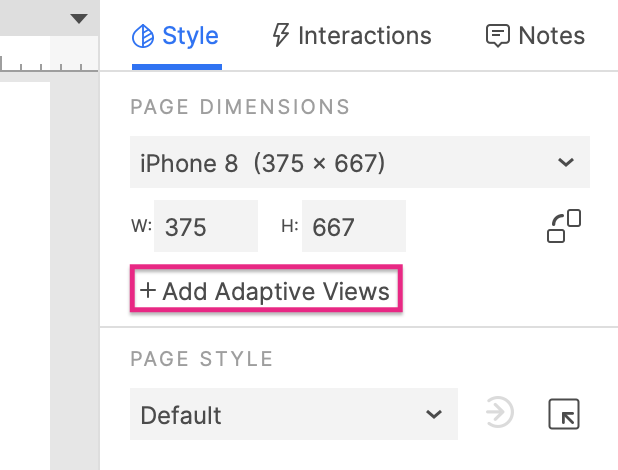Open the iPhone 8 page dimensions dropdown
Image resolution: width=618 pixels, height=470 pixels.
point(360,162)
